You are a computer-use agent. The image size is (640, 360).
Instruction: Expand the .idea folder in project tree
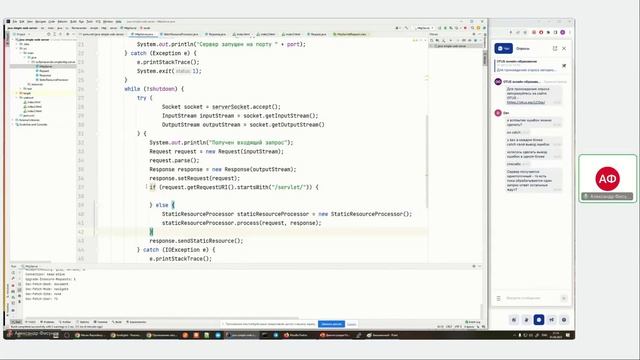pyautogui.click(x=17, y=44)
